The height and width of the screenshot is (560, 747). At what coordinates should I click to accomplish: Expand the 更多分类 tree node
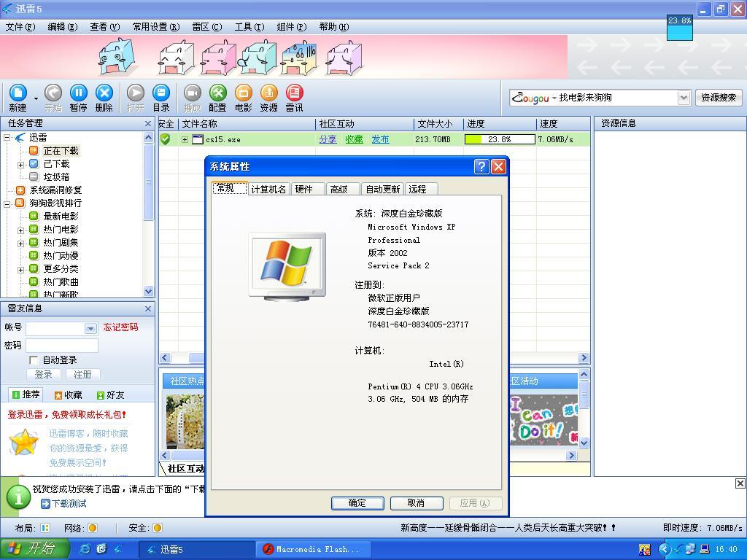[21, 270]
